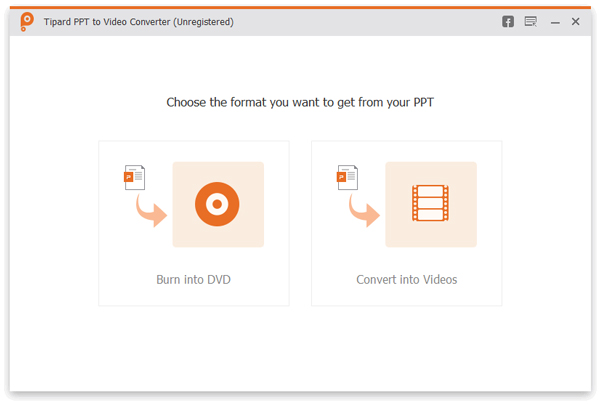
Task: Click blank area inside Convert into Videos card, left of the label
Action: point(333,280)
